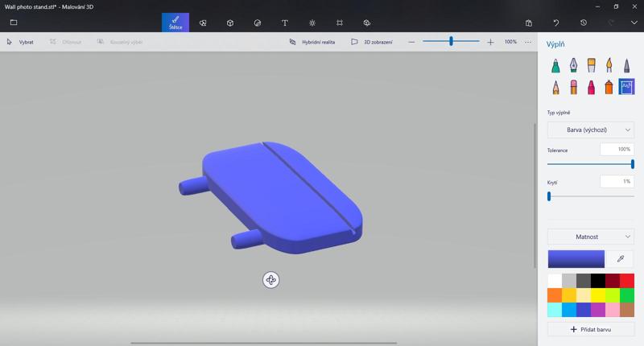Open the History clock icon
The width and height of the screenshot is (644, 346).
click(x=583, y=23)
